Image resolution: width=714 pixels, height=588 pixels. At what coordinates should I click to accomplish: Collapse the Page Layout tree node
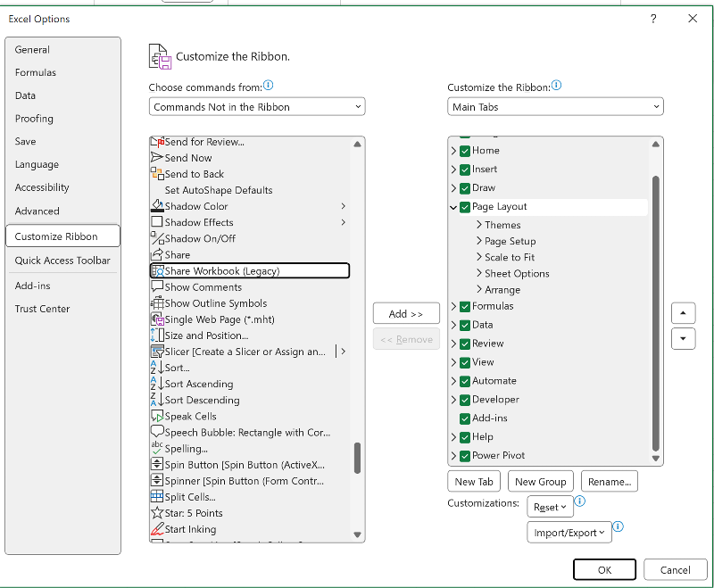click(453, 207)
